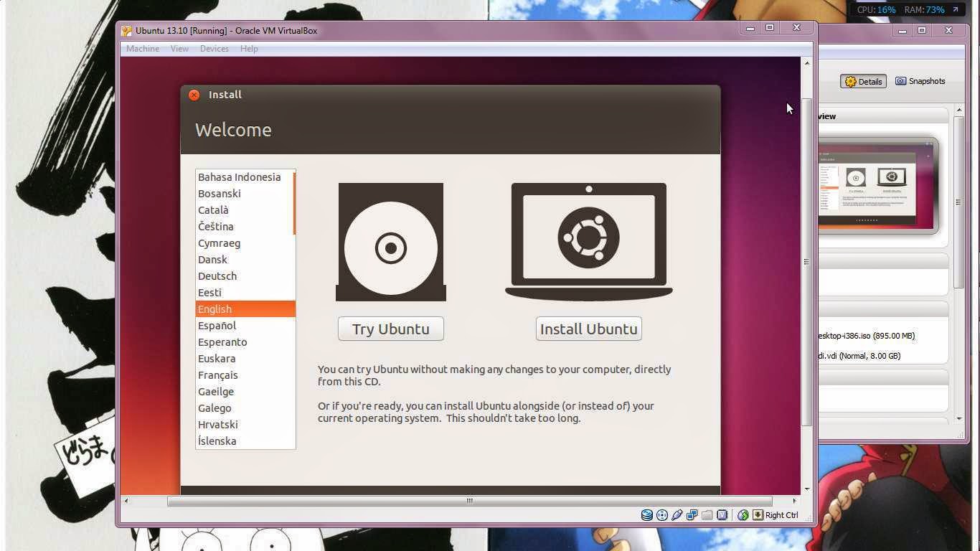
Task: Open the Machine menu
Action: click(x=143, y=49)
